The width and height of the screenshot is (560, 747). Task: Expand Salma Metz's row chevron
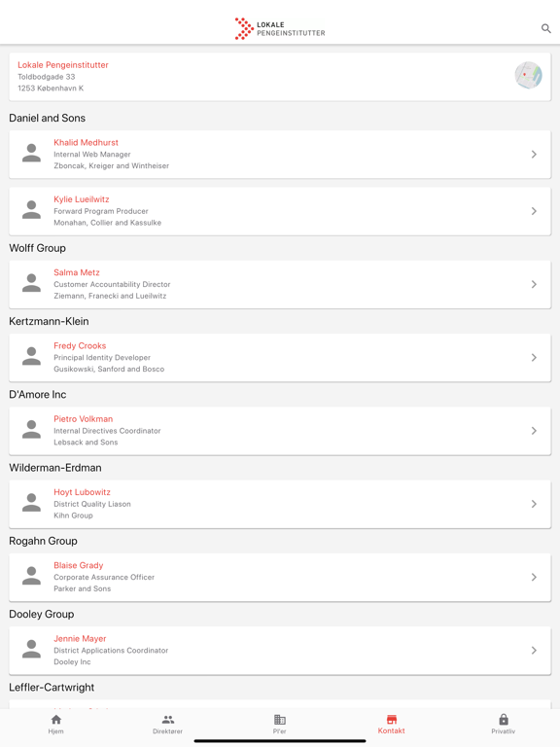534,284
